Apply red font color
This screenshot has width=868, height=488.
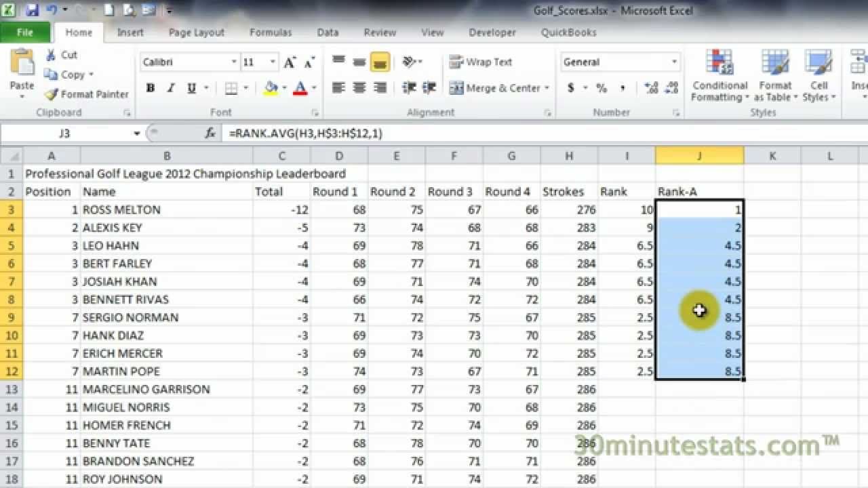coord(300,88)
